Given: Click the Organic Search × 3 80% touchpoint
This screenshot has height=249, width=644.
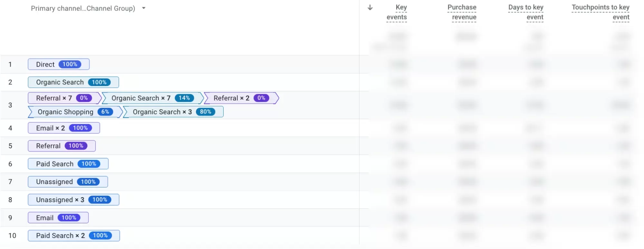Looking at the screenshot, I should tap(173, 112).
